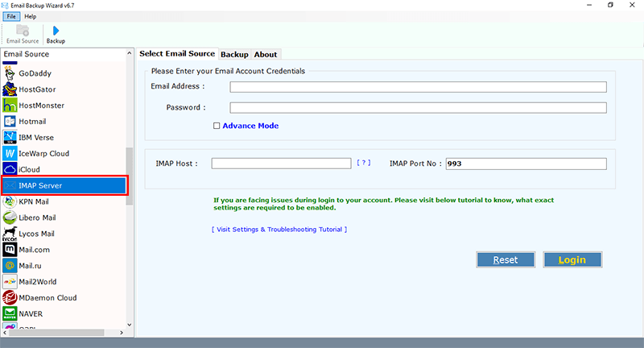Select iCloud text in source list
This screenshot has width=644, height=348.
(29, 169)
